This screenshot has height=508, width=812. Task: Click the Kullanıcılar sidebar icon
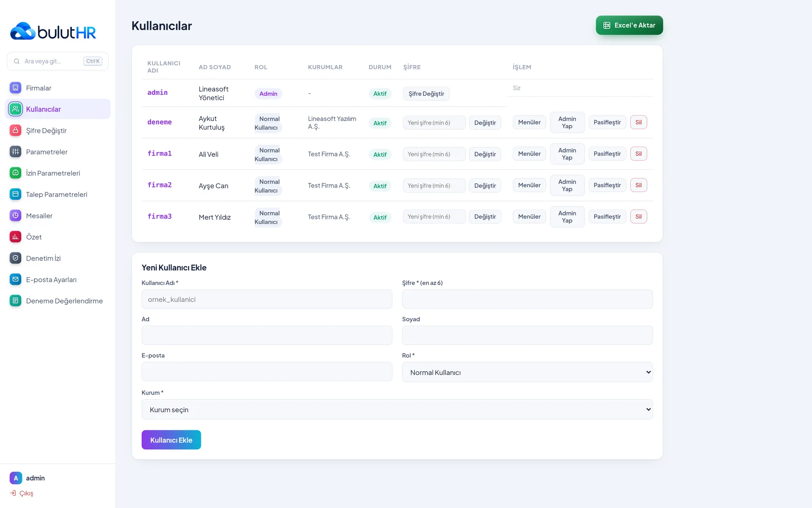pos(15,109)
